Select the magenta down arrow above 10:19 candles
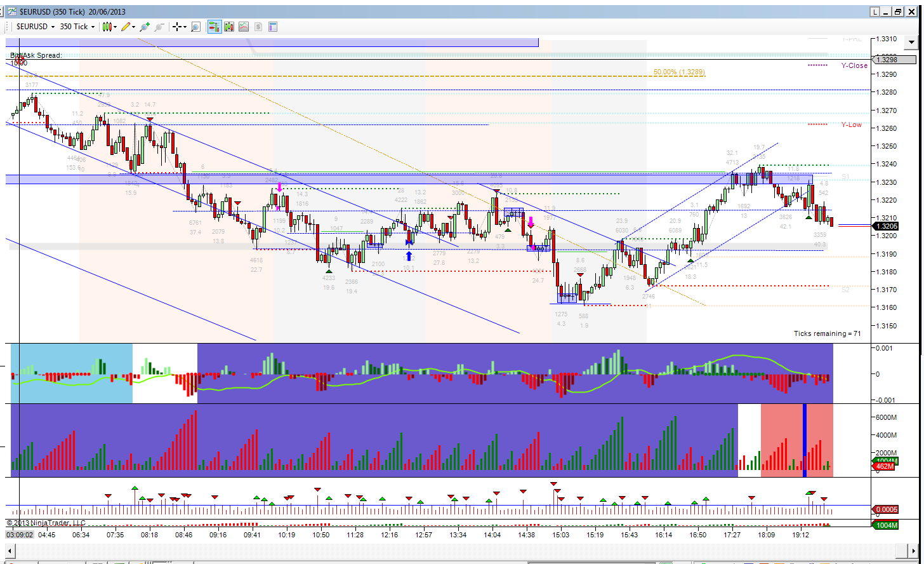The image size is (924, 564). 279,188
